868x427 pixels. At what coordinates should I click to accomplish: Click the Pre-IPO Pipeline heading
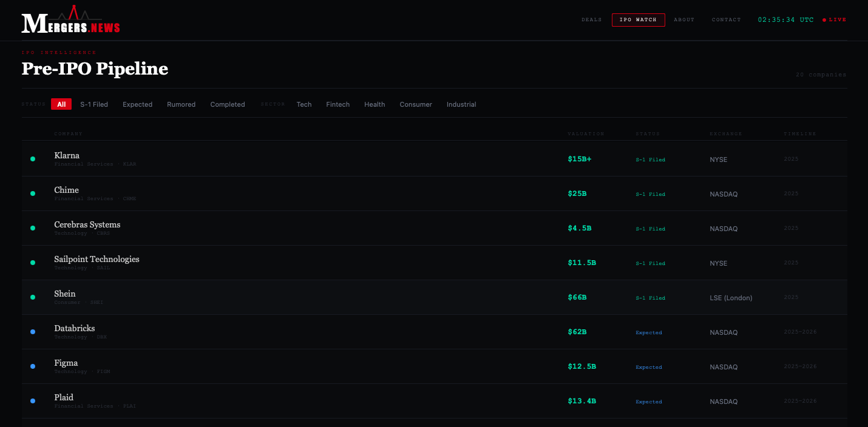pos(95,69)
